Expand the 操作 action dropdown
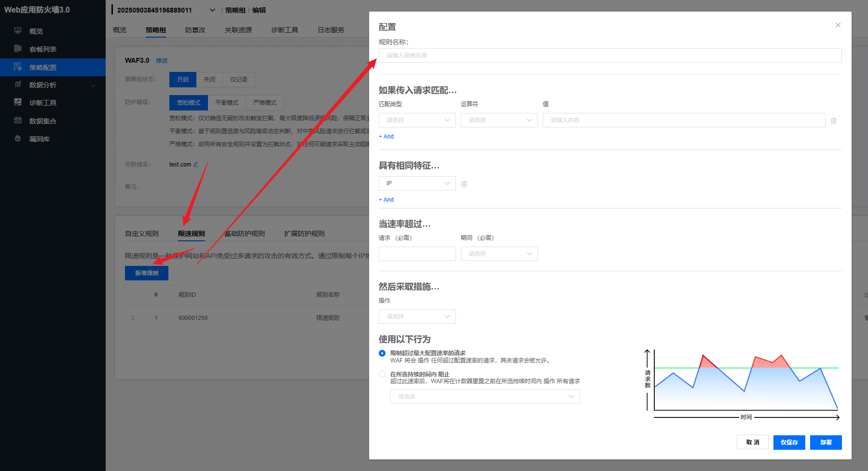The height and width of the screenshot is (471, 868). 417,317
